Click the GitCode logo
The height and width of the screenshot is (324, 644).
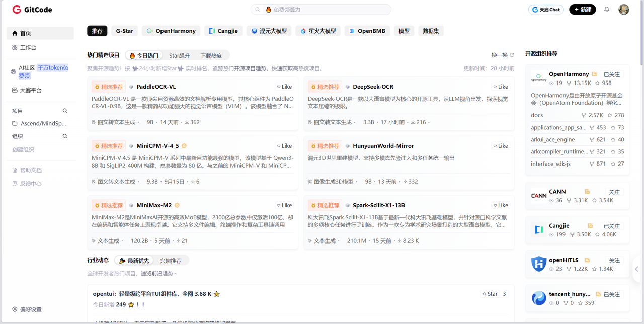(32, 10)
